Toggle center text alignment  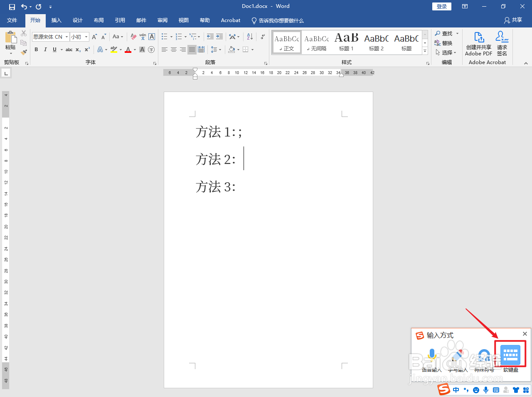[174, 50]
